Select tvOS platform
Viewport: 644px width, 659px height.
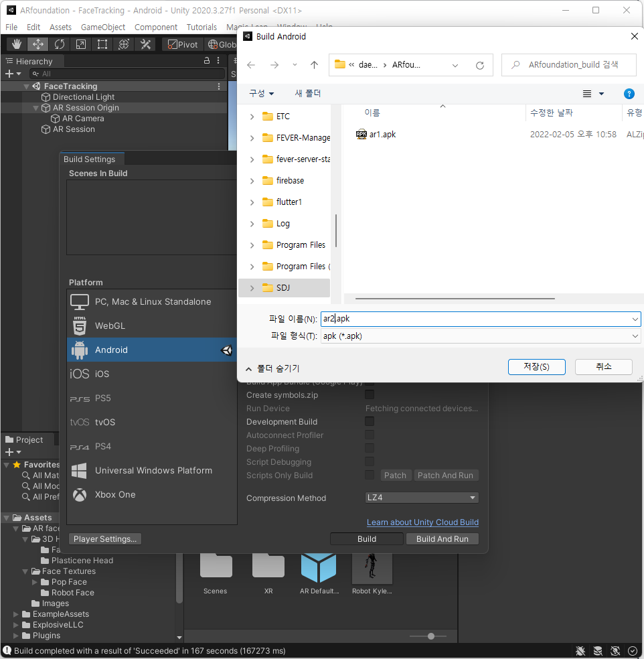pyautogui.click(x=152, y=422)
